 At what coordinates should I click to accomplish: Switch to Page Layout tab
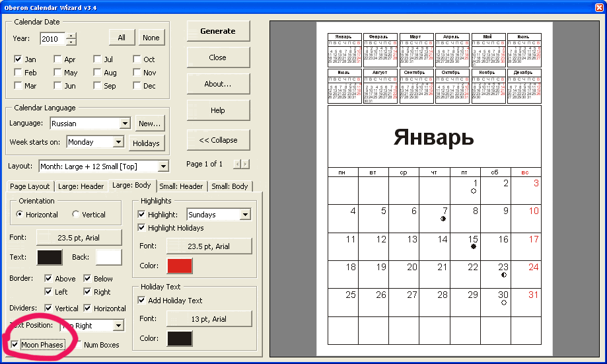click(30, 186)
